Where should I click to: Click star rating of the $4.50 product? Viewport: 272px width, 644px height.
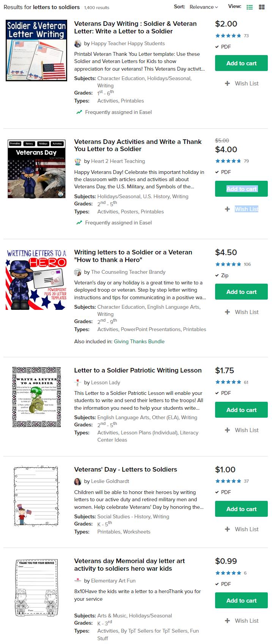click(x=228, y=264)
